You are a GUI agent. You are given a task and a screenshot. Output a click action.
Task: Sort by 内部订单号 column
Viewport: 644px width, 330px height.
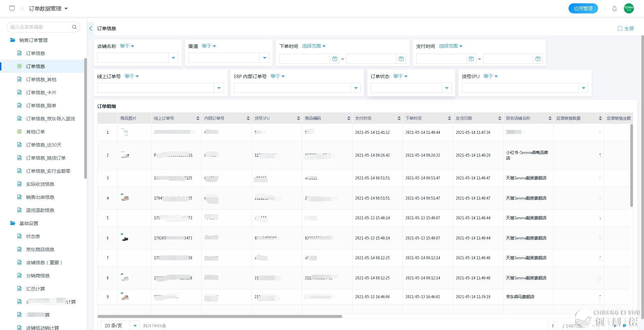tap(248, 118)
